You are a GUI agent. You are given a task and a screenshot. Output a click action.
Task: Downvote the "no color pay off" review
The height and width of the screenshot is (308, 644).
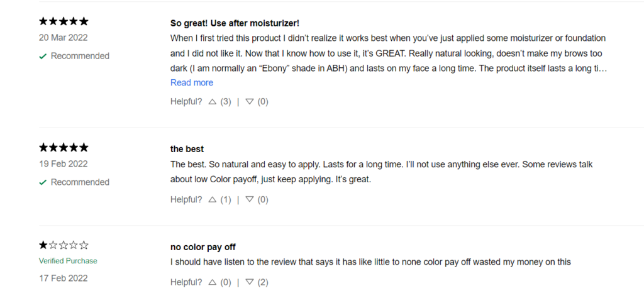pyautogui.click(x=249, y=282)
